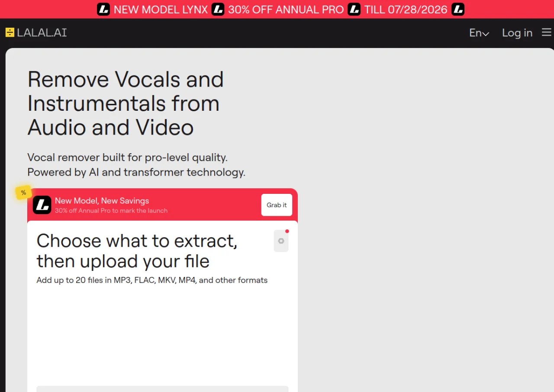This screenshot has width=554, height=392.
Task: Click the Lynx icon following TILL 07/28/2026
Action: pos(458,9)
